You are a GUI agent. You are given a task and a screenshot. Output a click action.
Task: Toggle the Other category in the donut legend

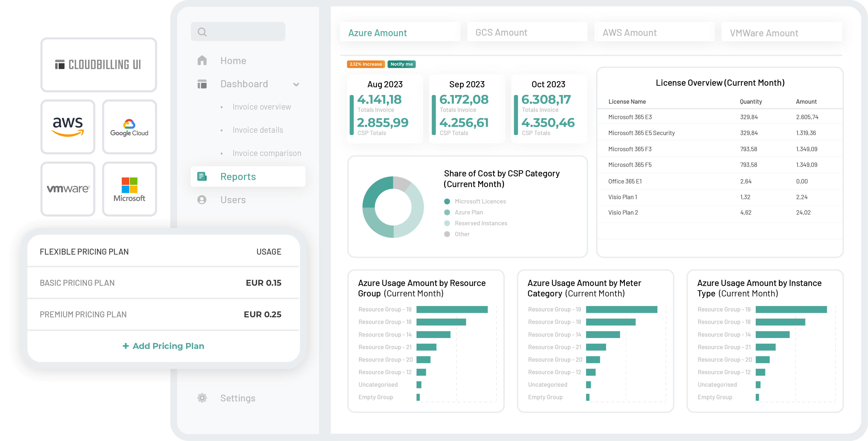[462, 234]
